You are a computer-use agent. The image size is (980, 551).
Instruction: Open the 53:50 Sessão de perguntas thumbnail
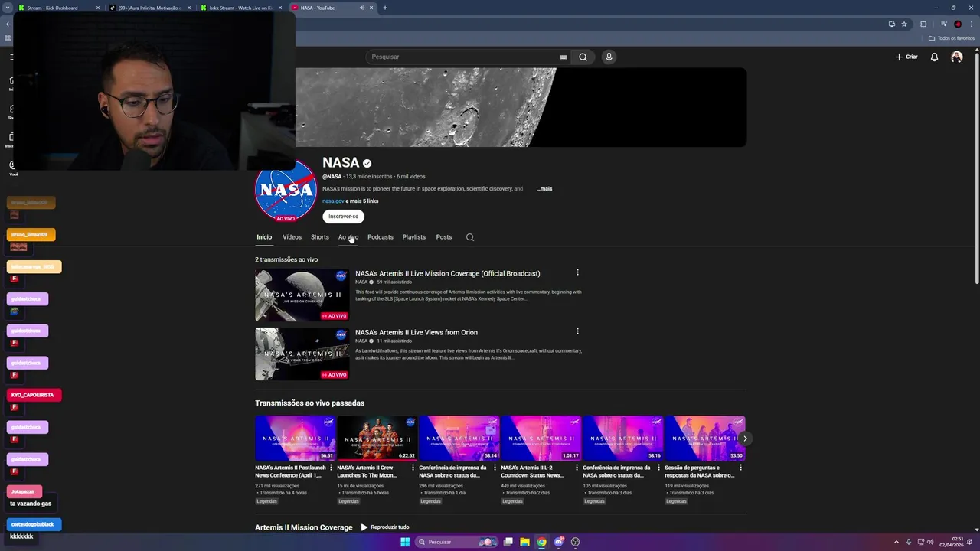click(705, 439)
